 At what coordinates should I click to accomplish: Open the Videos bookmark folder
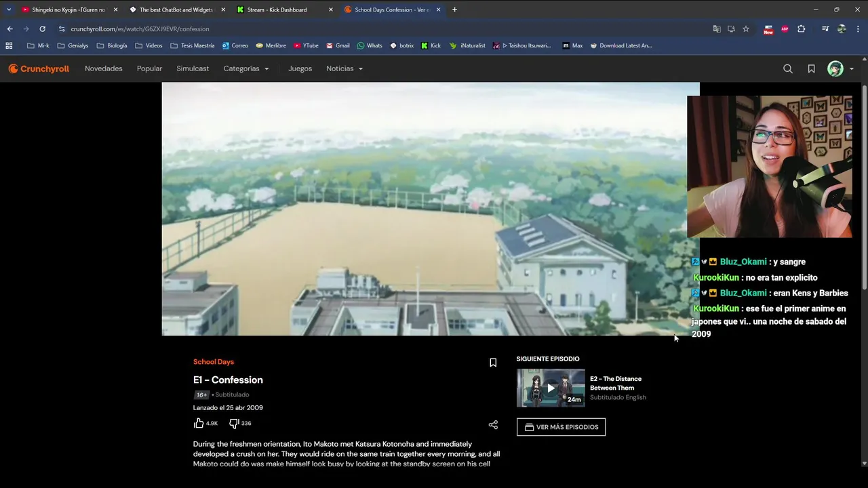pos(149,45)
